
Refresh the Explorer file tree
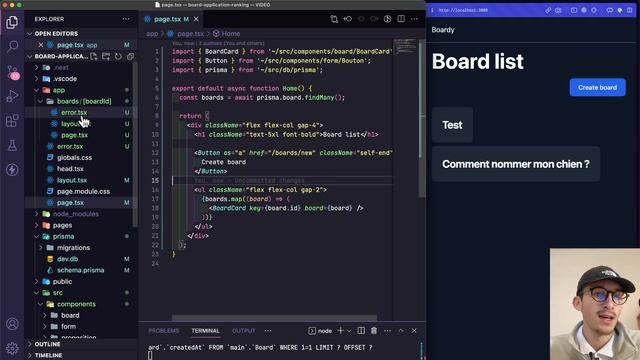pos(118,56)
